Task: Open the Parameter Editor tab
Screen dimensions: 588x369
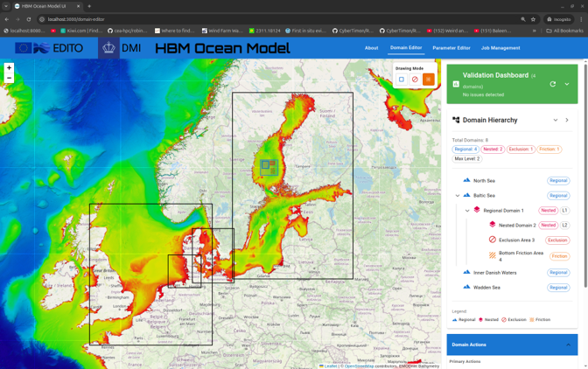Action: tap(451, 48)
